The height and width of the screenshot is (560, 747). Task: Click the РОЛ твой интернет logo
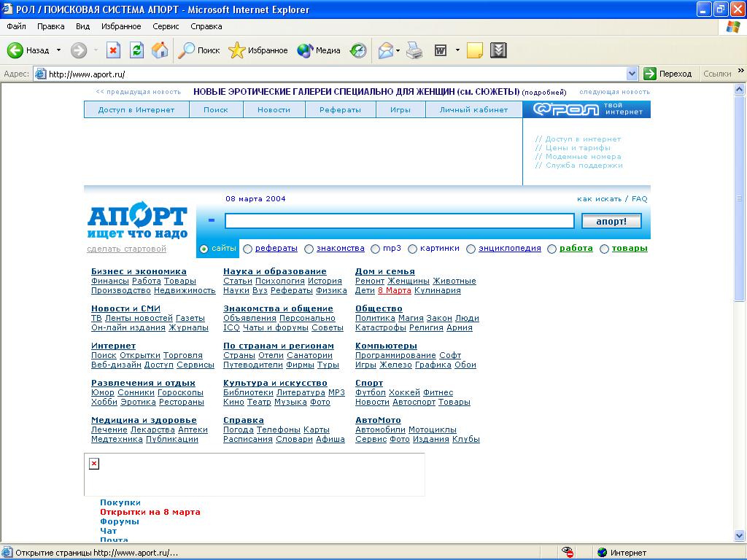pyautogui.click(x=587, y=109)
